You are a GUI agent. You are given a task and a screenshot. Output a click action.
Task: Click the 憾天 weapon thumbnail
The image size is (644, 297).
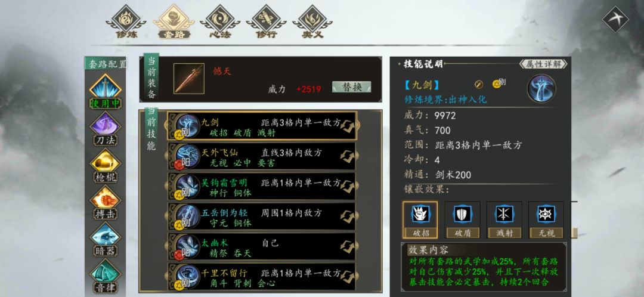pyautogui.click(x=189, y=79)
